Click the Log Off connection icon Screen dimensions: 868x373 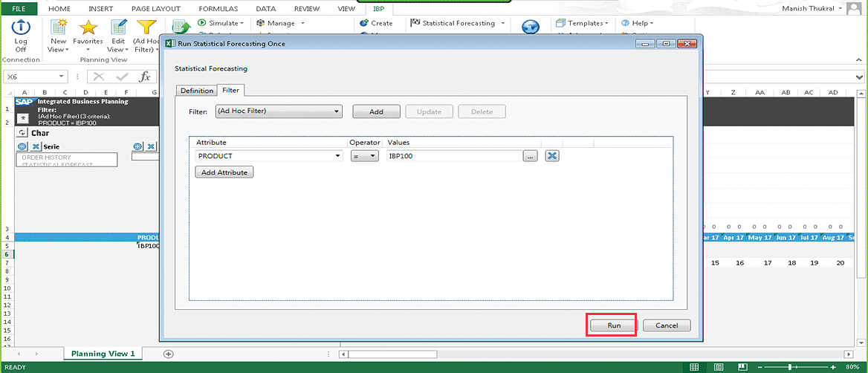[x=21, y=27]
